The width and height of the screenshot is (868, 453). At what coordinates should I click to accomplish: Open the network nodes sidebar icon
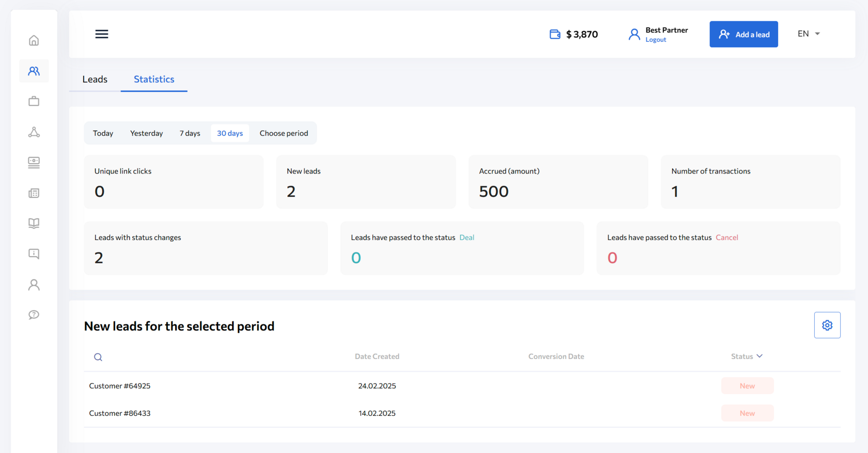[34, 132]
